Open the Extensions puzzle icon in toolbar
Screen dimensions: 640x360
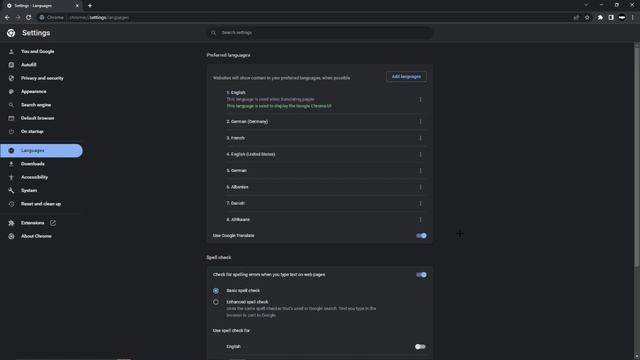pos(600,18)
